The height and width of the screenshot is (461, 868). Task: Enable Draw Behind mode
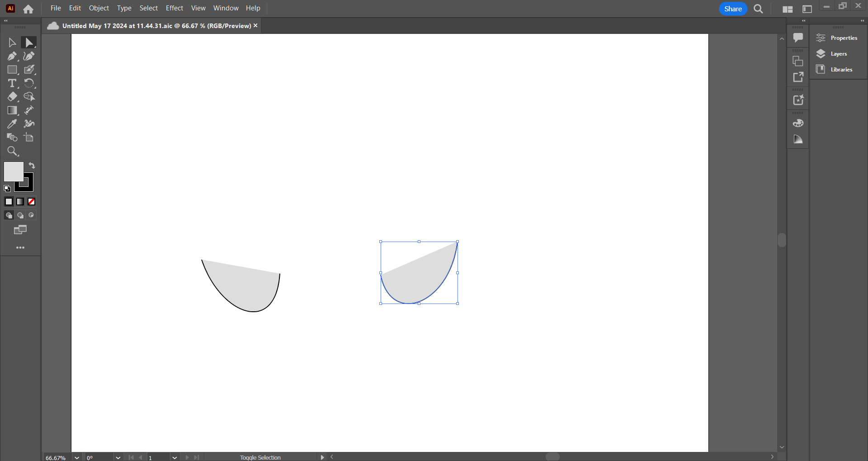(20, 215)
